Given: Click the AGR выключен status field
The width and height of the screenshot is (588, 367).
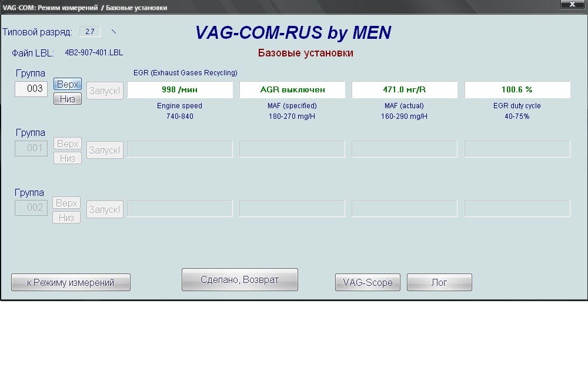Looking at the screenshot, I should coord(292,89).
